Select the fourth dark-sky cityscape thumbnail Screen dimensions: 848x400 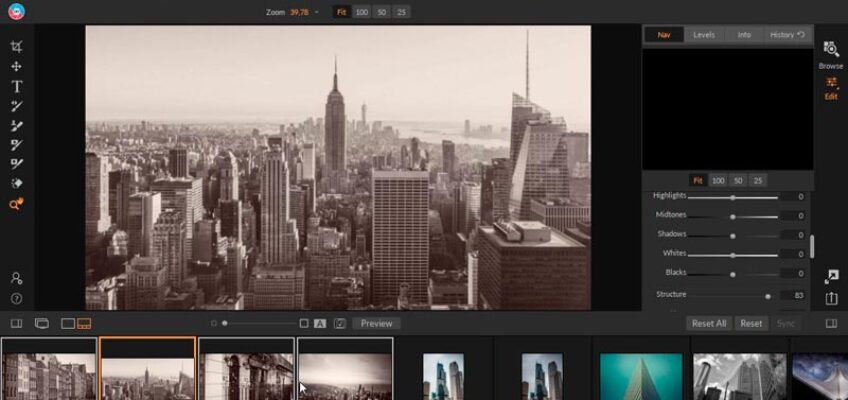coord(345,369)
